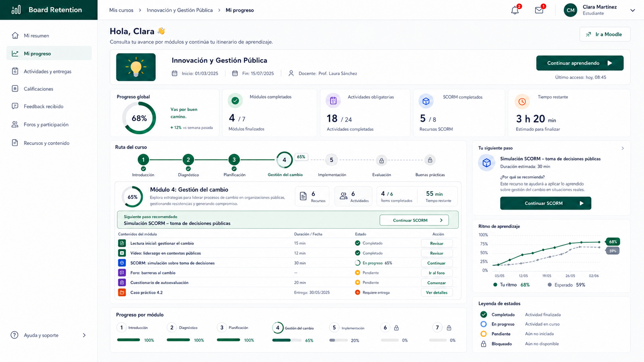Click the SCORM simulación row icon
Image resolution: width=644 pixels, height=362 pixels.
coord(122,263)
